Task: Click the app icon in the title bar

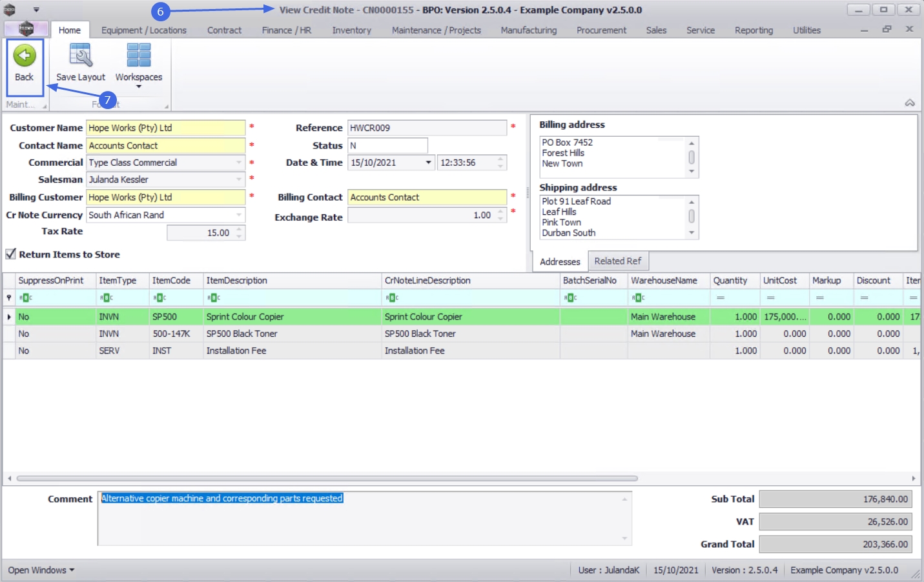Action: 10,10
